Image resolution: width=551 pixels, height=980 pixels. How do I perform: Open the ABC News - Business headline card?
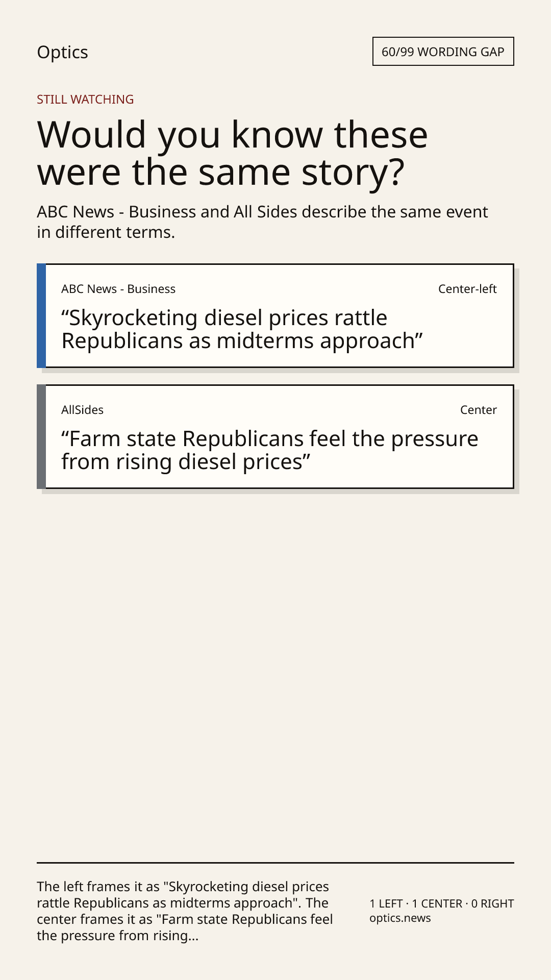275,315
